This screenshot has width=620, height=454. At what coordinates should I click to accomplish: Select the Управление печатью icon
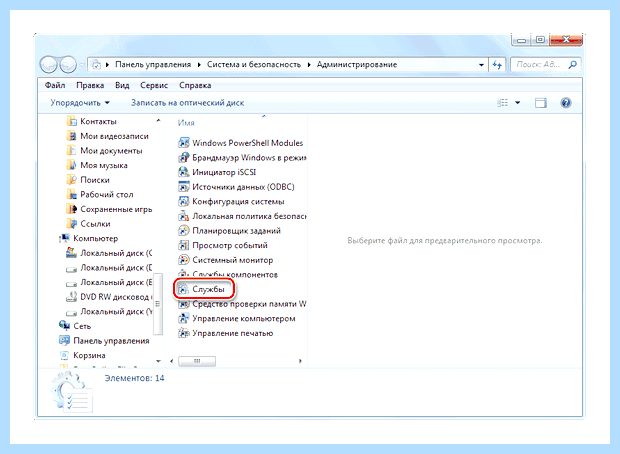pos(183,333)
